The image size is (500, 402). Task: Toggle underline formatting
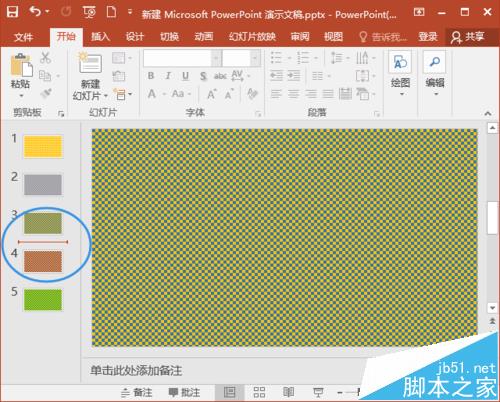click(185, 76)
